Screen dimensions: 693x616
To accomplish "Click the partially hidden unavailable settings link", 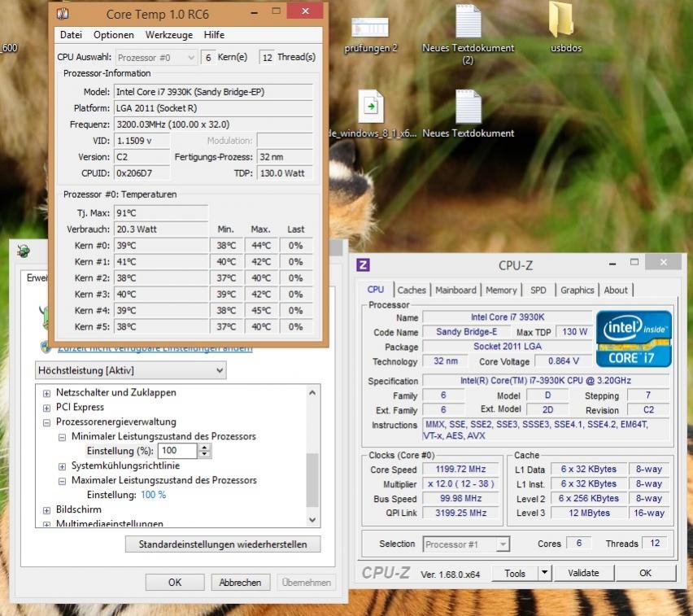I will [155, 348].
